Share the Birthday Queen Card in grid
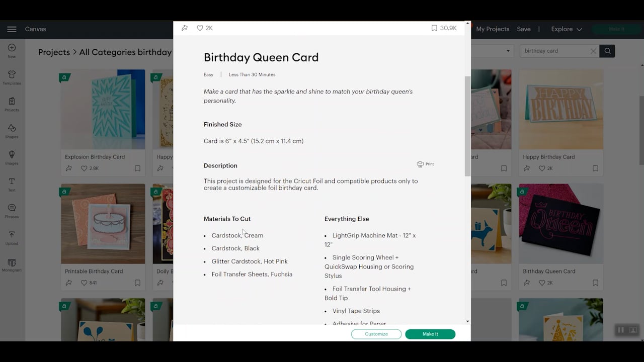The height and width of the screenshot is (362, 644). pyautogui.click(x=527, y=283)
